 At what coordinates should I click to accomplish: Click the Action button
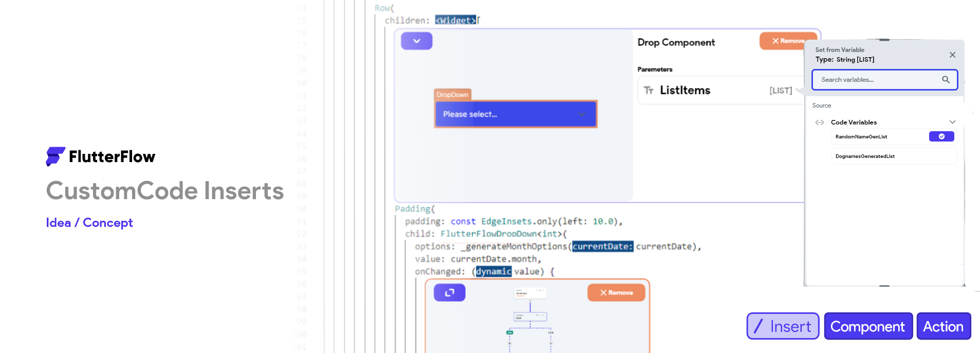pyautogui.click(x=944, y=326)
